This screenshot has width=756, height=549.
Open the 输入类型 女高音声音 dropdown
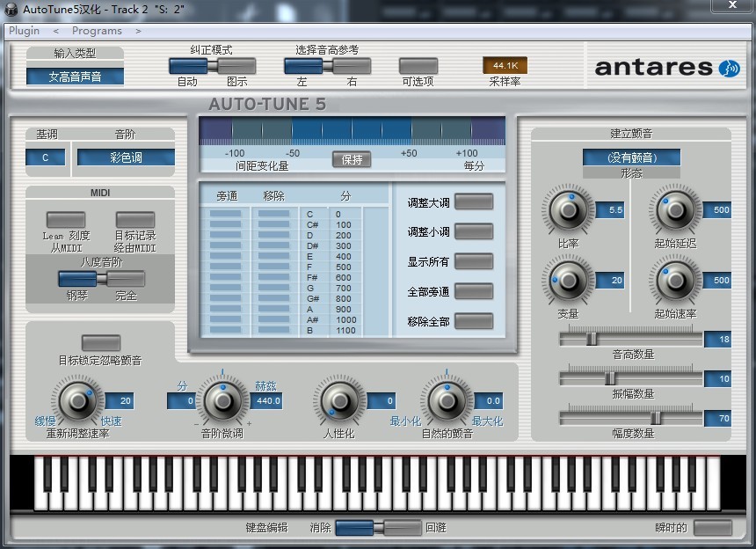point(76,77)
